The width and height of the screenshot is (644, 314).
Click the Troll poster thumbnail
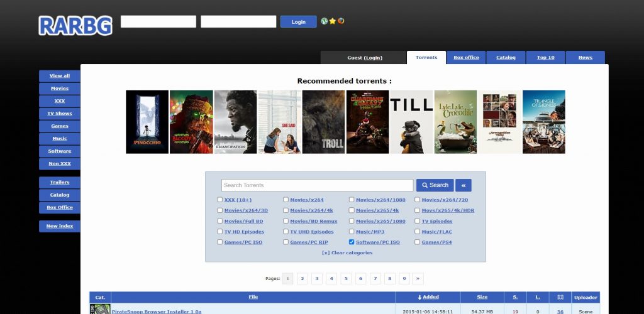[x=324, y=122]
